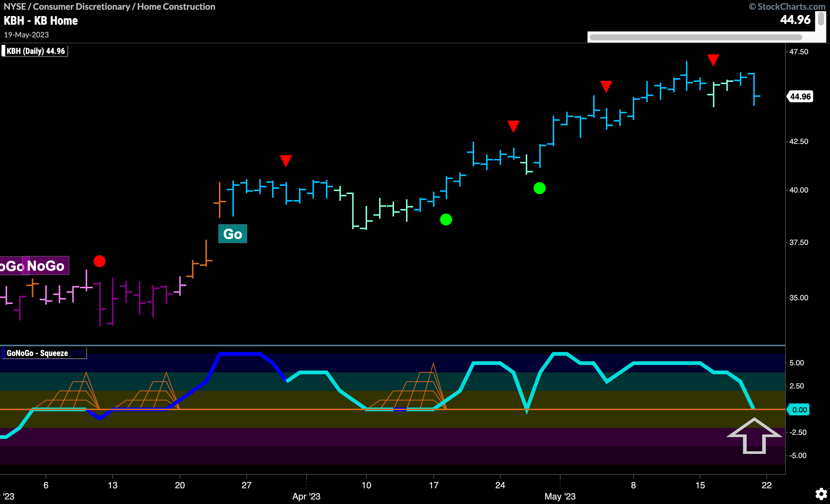Viewport: 830px width, 504px height.
Task: Click the large 44.96 price at top right
Action: tap(795, 19)
